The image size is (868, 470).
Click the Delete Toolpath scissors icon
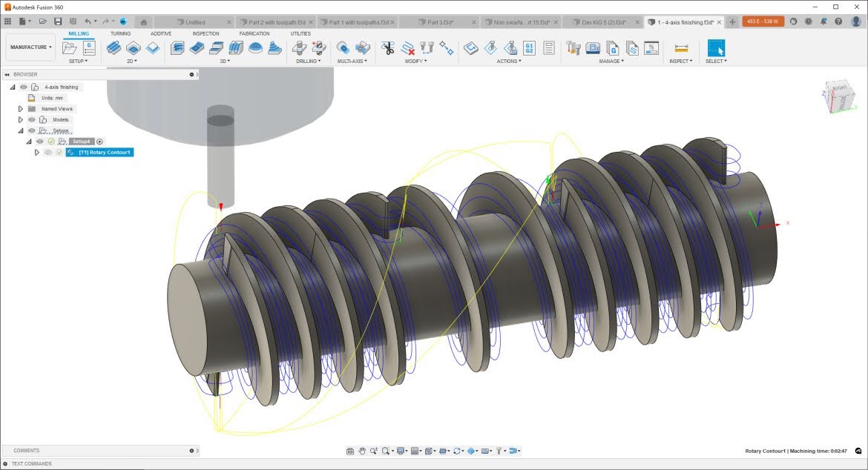(x=388, y=48)
